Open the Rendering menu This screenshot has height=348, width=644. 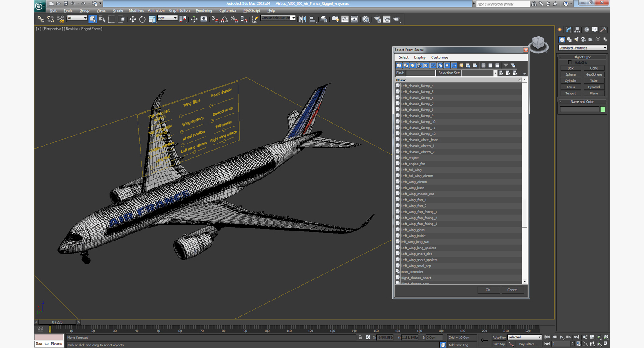click(x=204, y=10)
